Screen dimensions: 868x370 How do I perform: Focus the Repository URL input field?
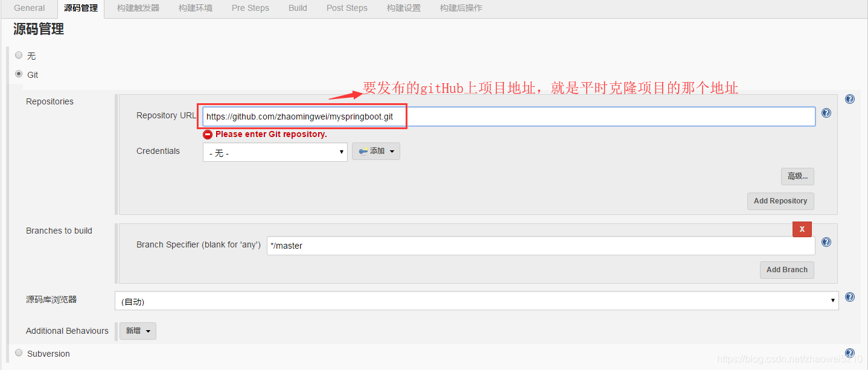click(509, 116)
